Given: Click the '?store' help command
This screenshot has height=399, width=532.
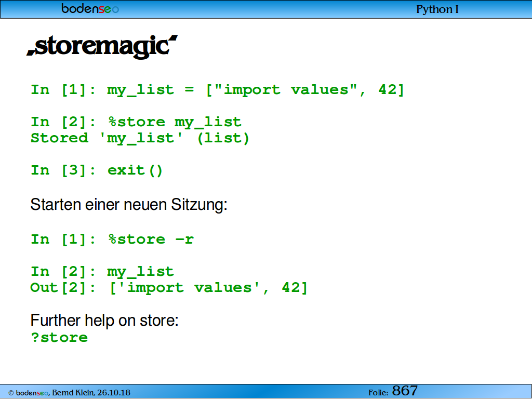Looking at the screenshot, I should click(59, 338).
